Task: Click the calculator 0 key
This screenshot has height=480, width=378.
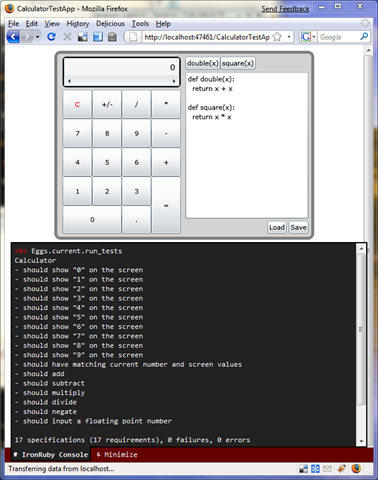Action: coord(92,220)
